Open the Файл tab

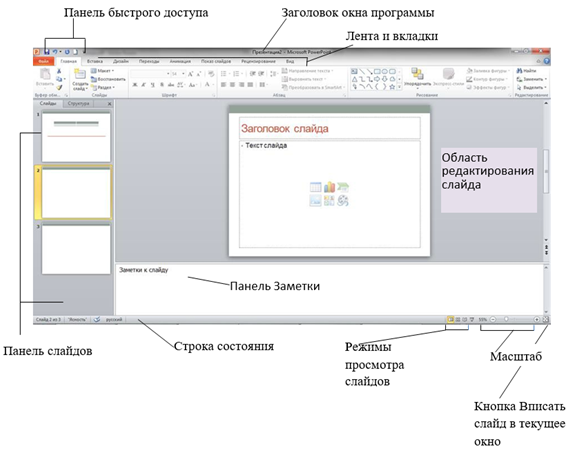pyautogui.click(x=44, y=61)
